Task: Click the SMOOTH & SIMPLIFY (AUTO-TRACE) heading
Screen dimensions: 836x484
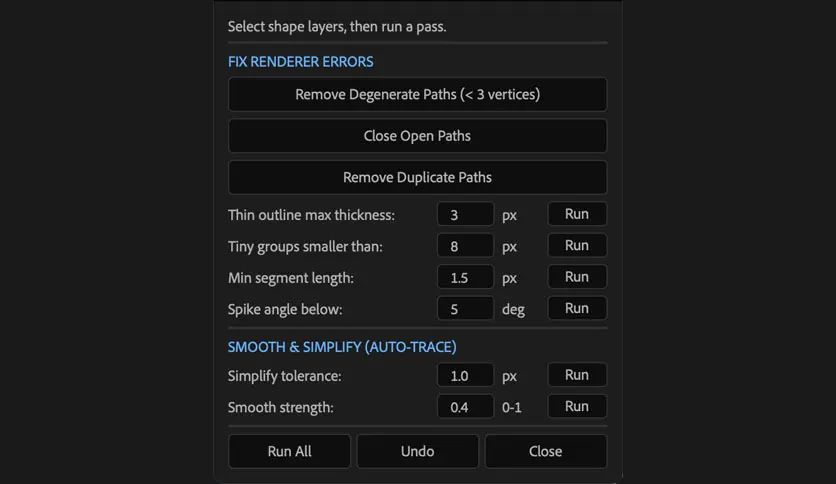Action: [342, 347]
